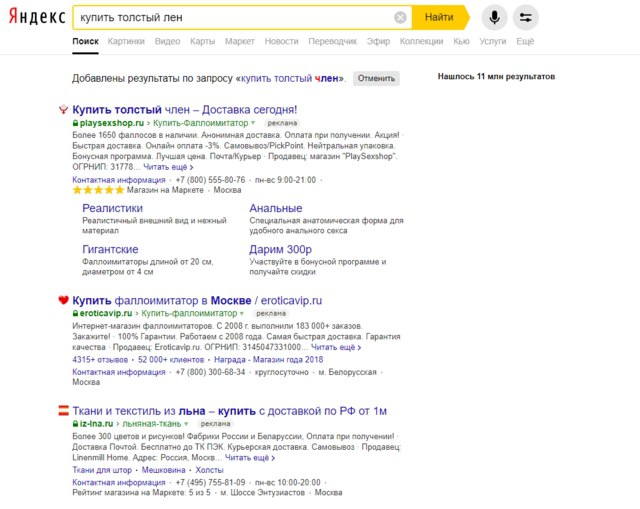Click the реклама label under playsexshop
Image resolution: width=640 pixels, height=509 pixels.
282,123
